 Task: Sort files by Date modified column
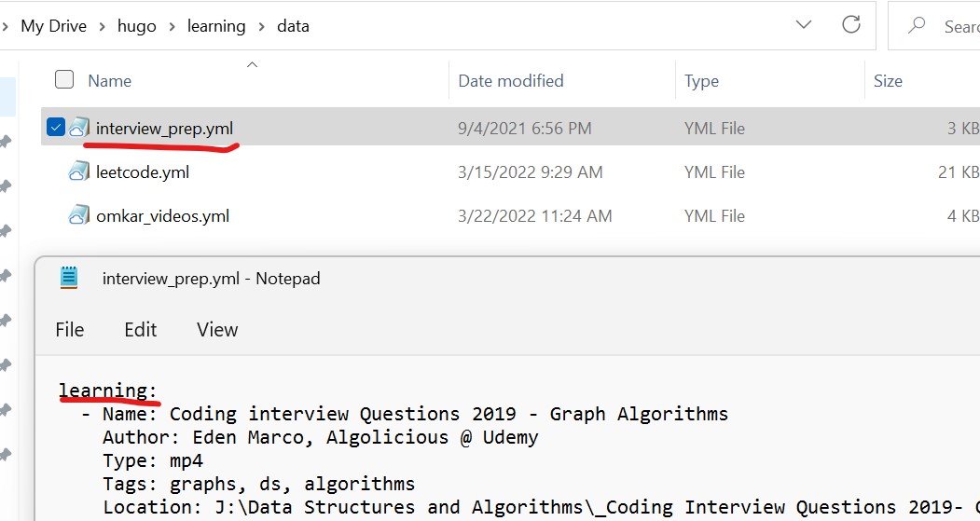click(x=511, y=81)
